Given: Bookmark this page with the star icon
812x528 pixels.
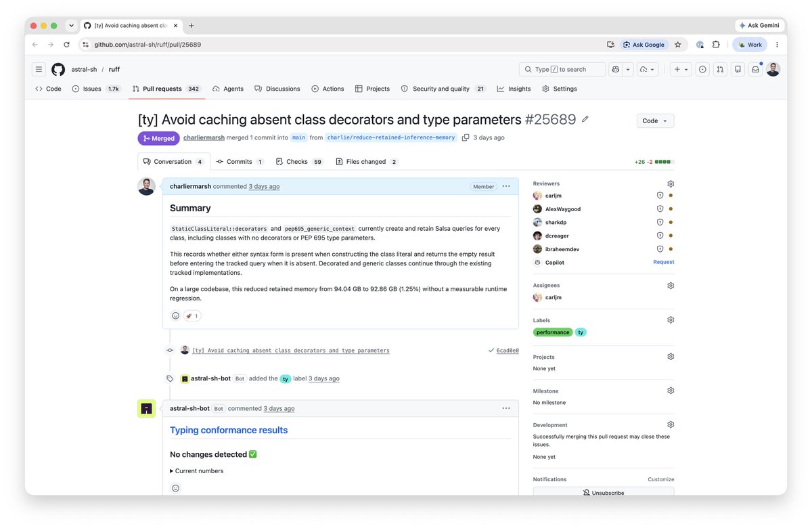Looking at the screenshot, I should click(x=677, y=45).
